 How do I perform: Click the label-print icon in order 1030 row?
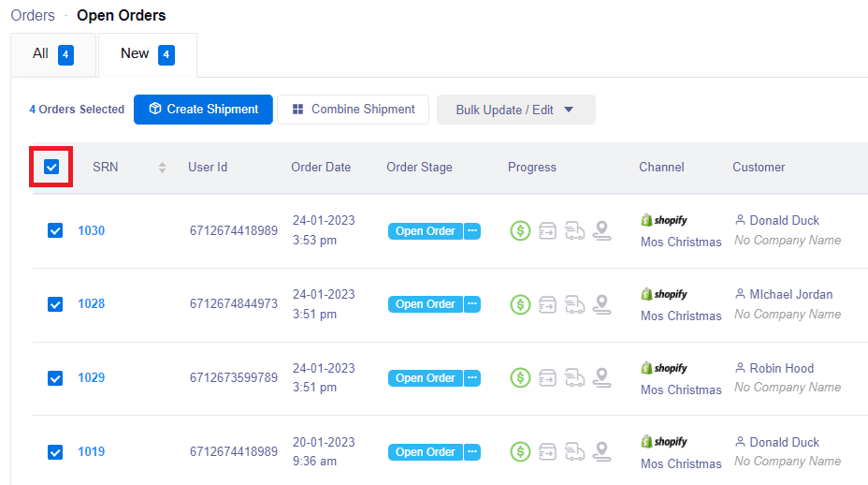(x=547, y=230)
